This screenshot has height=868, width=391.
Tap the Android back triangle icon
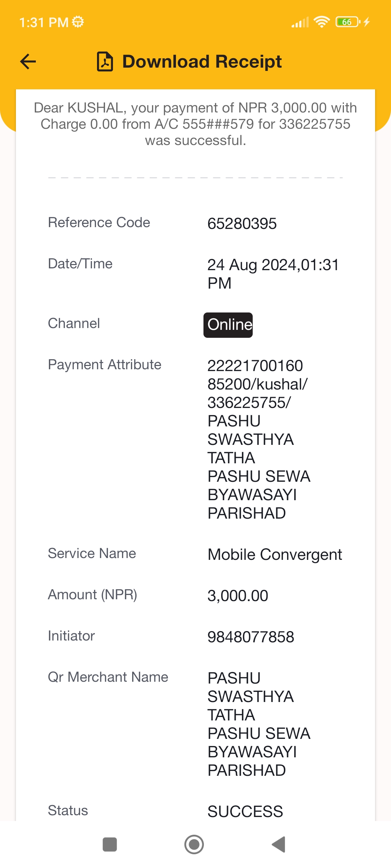point(279,844)
